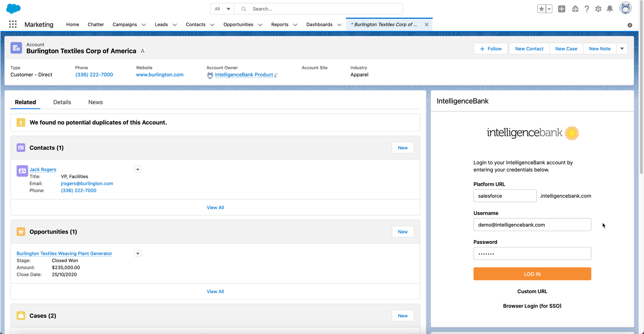Open the Burlington Textiles Weaving Plant Generator link
The height and width of the screenshot is (334, 644).
[x=64, y=254]
